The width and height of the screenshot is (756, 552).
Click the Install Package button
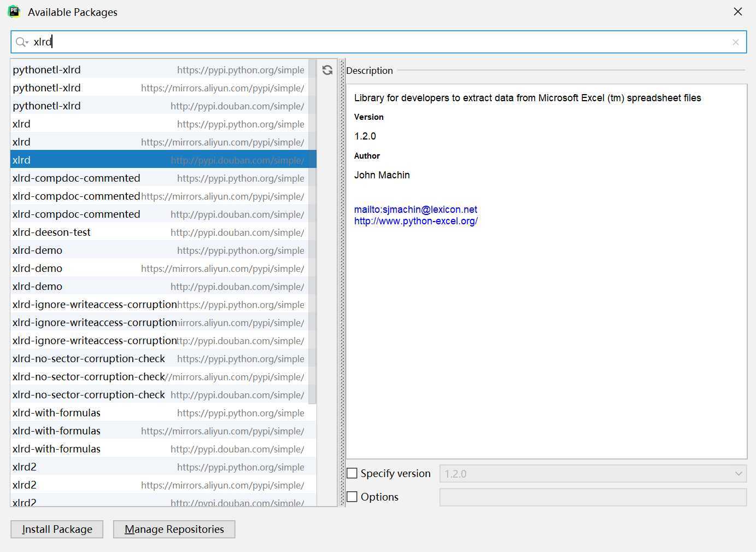click(57, 529)
